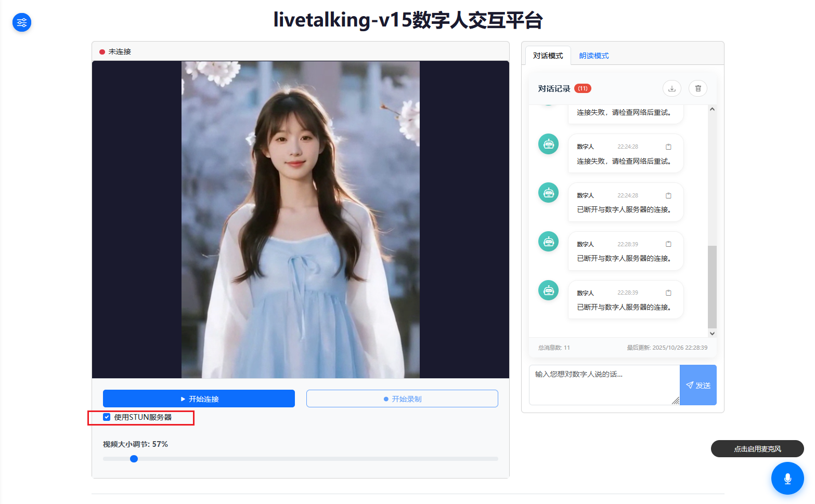Copy the 22:24:28 digital human message
The width and height of the screenshot is (815, 504).
(x=668, y=147)
